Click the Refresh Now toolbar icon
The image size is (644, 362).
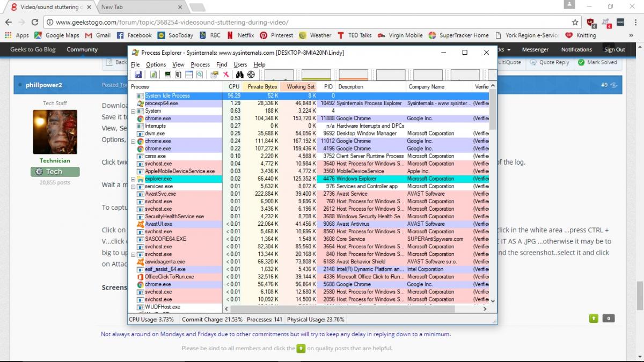[153, 75]
